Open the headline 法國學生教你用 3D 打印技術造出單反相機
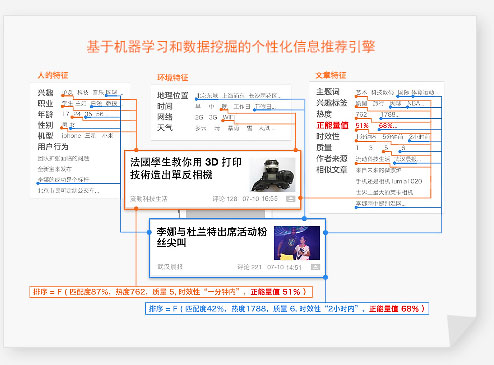 click(186, 168)
